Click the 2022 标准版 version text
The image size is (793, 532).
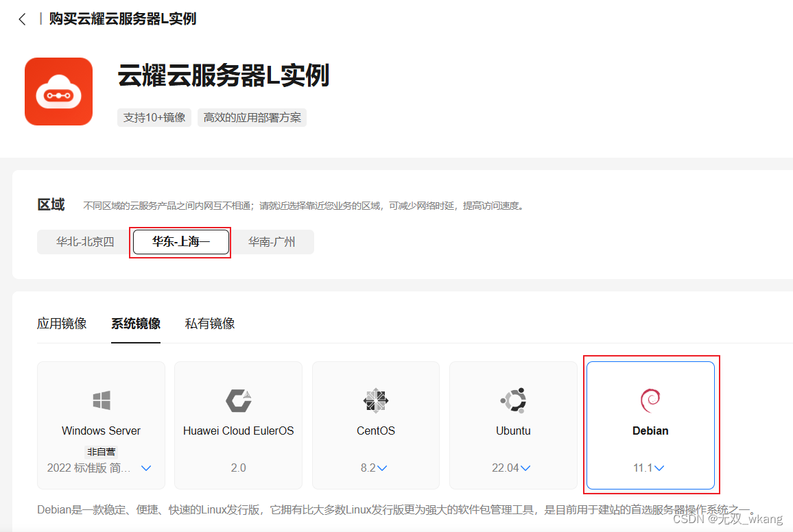89,468
